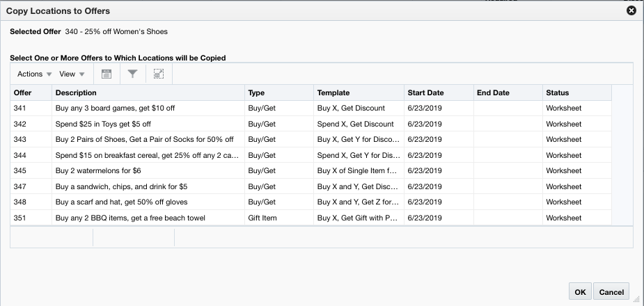Click the Filter funnel icon

[x=132, y=74]
